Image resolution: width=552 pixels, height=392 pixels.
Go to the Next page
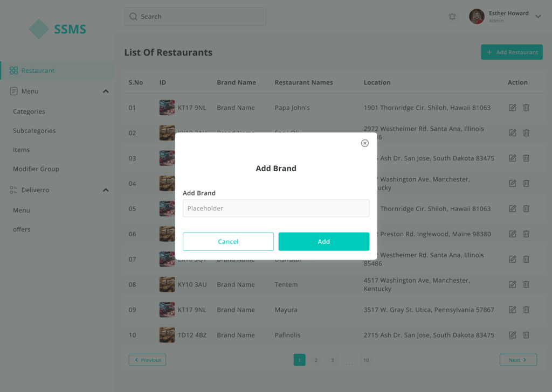[x=518, y=360]
